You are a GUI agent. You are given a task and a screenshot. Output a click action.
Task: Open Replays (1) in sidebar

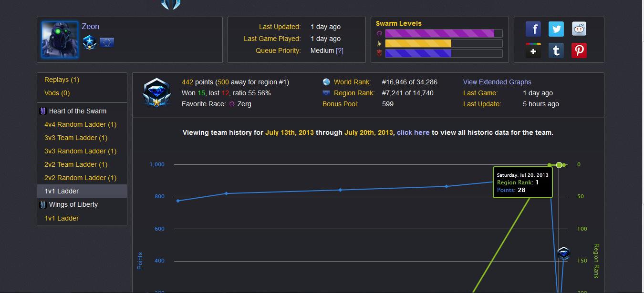(62, 80)
